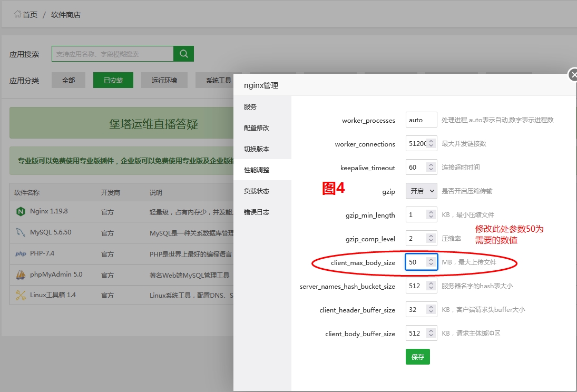Click the phpMyAdmin 5.0 sailboat icon
577x392 pixels.
click(x=21, y=275)
